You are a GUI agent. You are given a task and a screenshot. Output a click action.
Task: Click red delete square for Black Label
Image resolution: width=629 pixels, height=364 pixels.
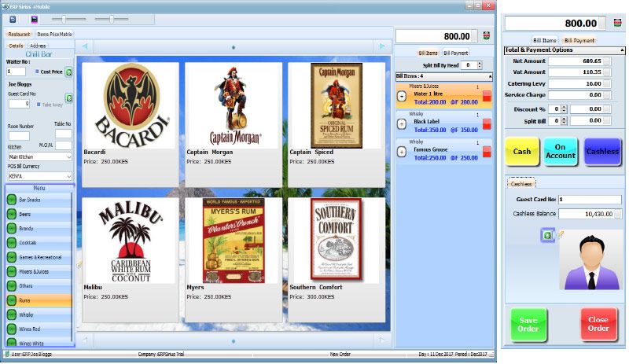(x=487, y=124)
